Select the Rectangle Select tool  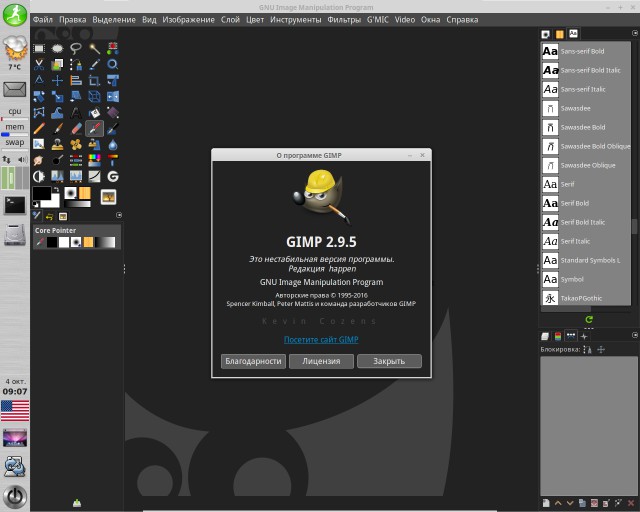[x=39, y=49]
